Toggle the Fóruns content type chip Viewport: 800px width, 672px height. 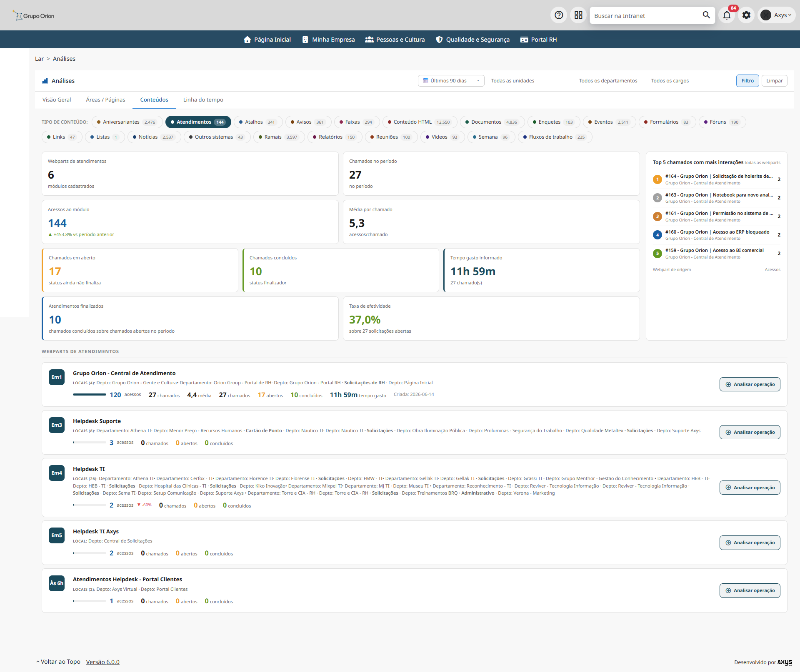coord(722,122)
